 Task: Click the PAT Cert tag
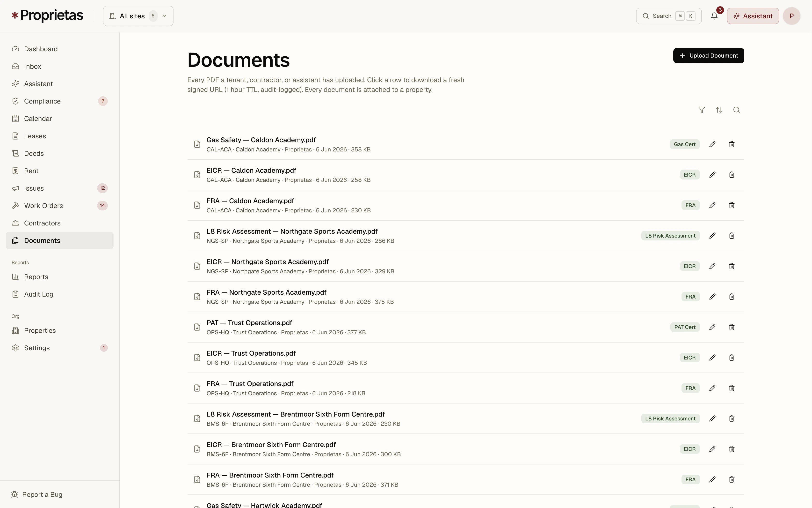[x=685, y=327]
